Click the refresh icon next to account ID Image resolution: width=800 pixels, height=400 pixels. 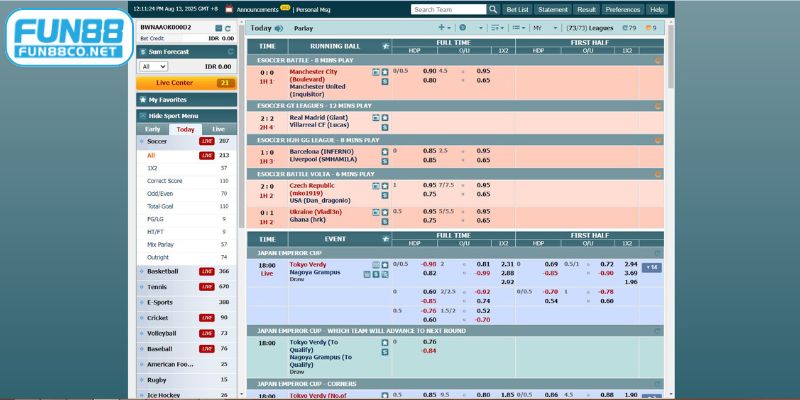(x=227, y=27)
